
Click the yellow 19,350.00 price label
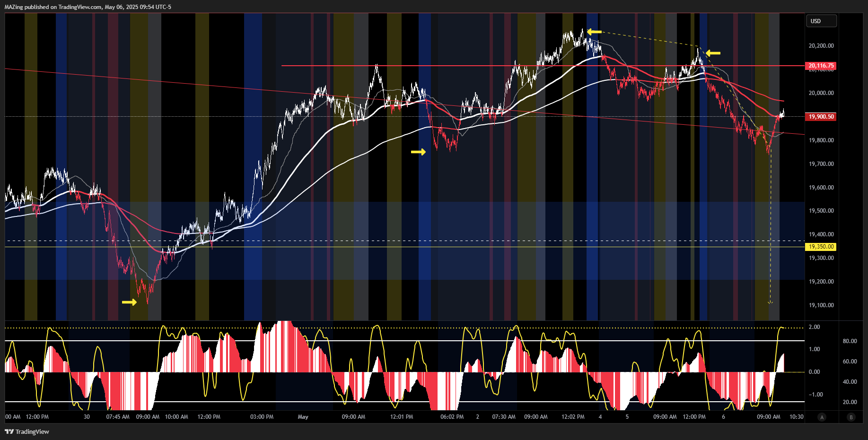(821, 247)
